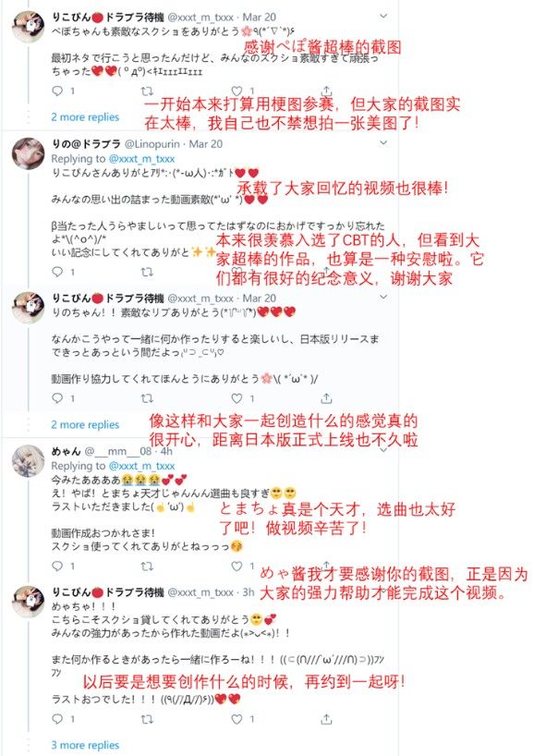Retweet りの@ドラブラ's tweet
534x756 pixels.
pos(147,272)
